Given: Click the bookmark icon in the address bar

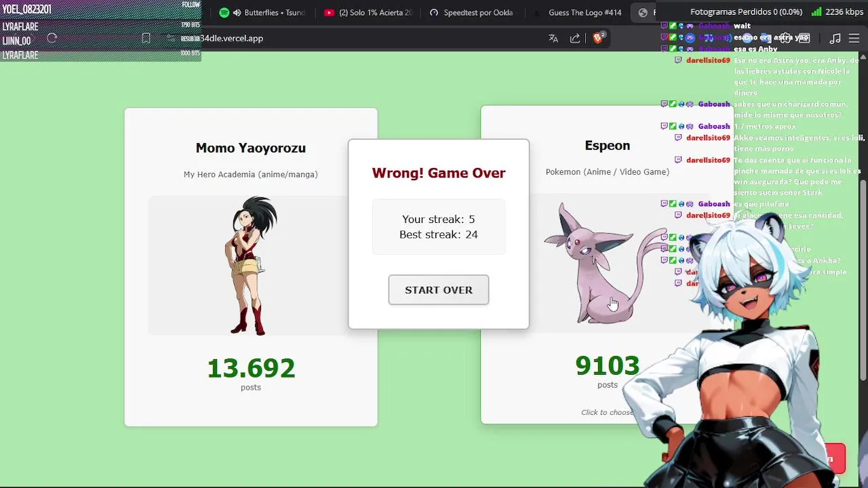Looking at the screenshot, I should click(x=146, y=39).
